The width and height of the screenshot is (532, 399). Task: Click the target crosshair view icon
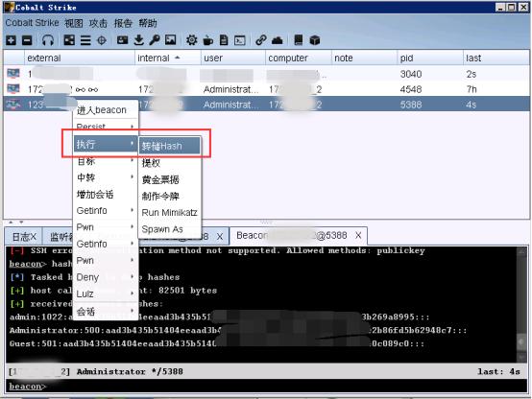pos(102,40)
